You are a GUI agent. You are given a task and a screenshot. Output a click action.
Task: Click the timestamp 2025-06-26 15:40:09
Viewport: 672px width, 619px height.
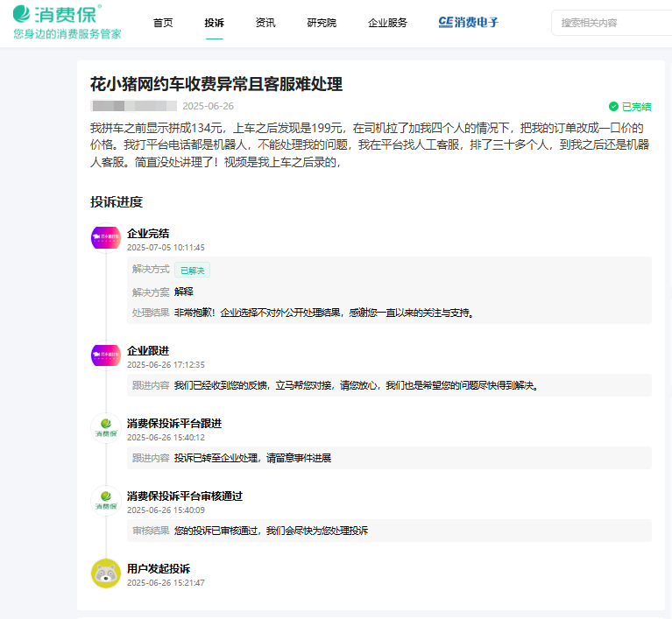(166, 510)
